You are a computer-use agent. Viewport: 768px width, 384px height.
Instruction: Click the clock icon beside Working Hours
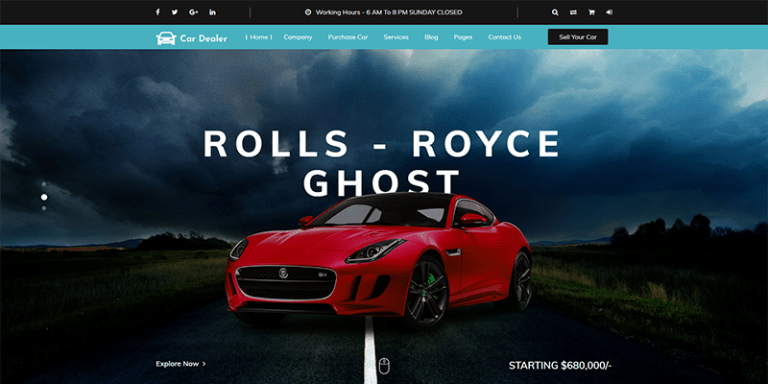308,12
